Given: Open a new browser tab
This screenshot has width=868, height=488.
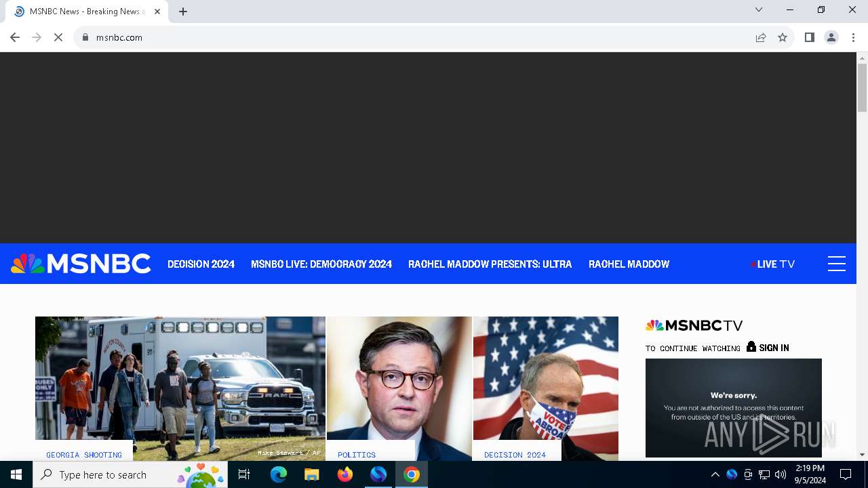Looking at the screenshot, I should click(183, 12).
